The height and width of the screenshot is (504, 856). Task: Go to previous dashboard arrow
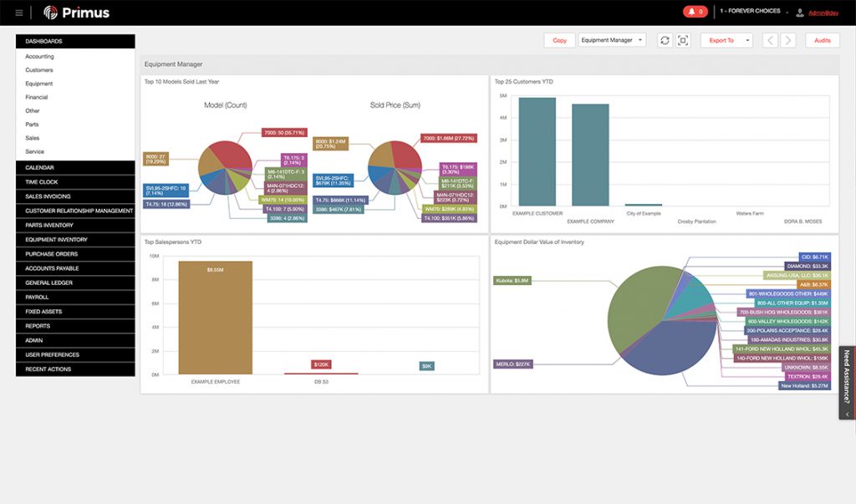(770, 40)
